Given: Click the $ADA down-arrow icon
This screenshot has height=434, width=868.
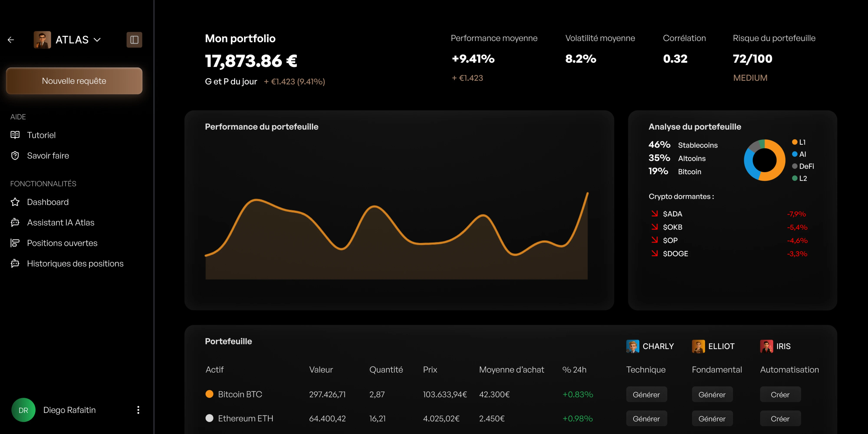Looking at the screenshot, I should 654,213.
